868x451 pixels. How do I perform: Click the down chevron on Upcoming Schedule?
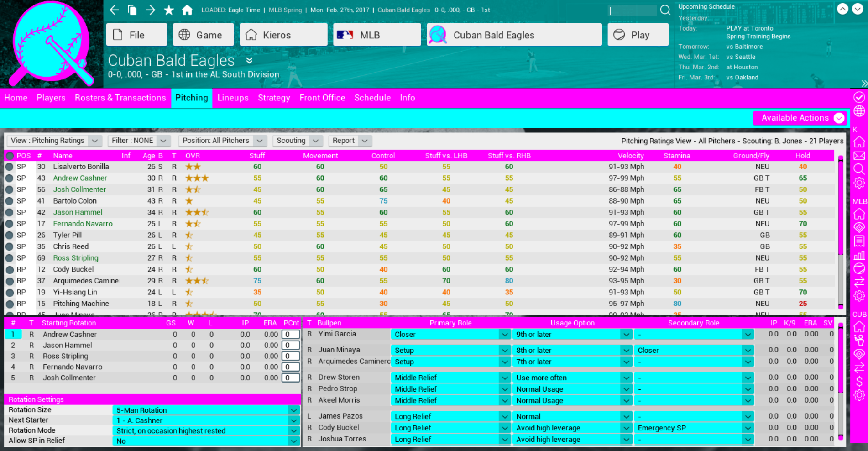click(x=858, y=9)
